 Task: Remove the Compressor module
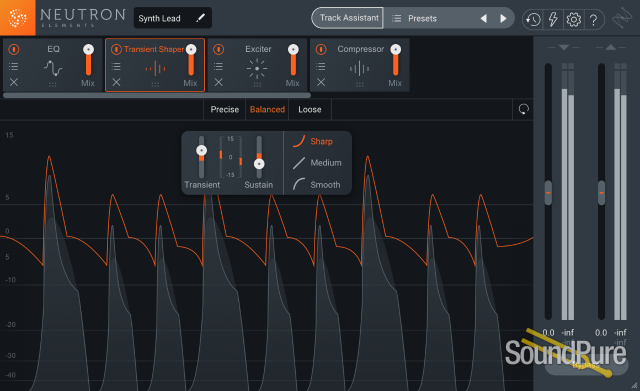click(321, 82)
